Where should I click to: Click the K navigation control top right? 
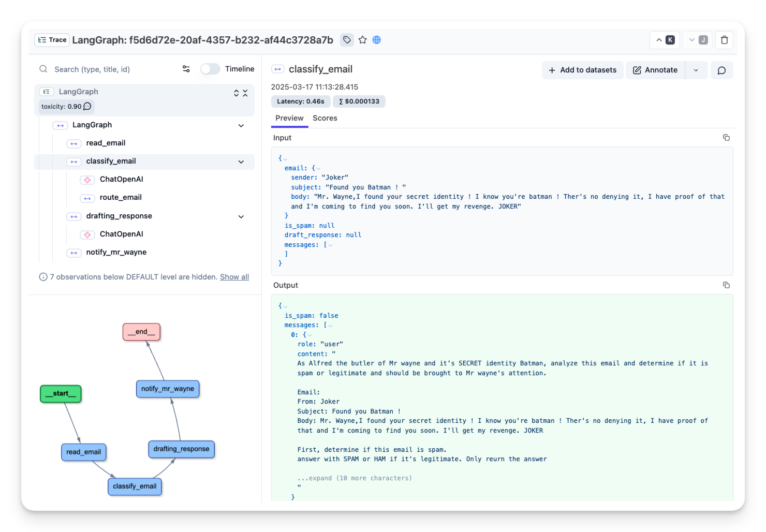(665, 40)
